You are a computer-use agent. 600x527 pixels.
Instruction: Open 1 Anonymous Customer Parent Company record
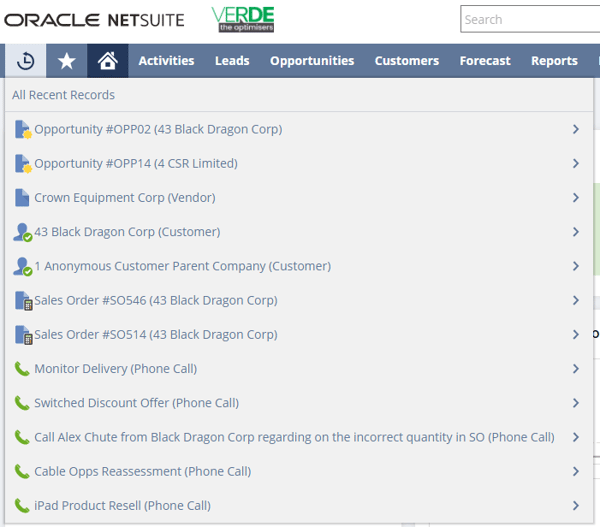click(183, 266)
